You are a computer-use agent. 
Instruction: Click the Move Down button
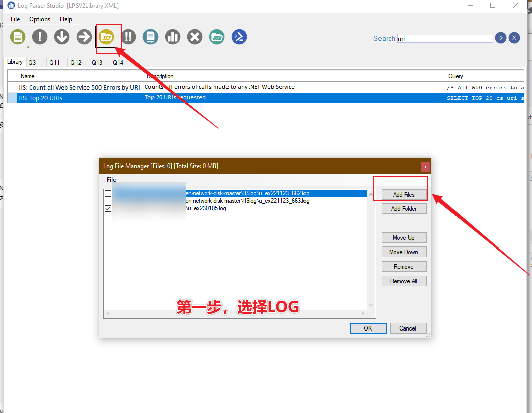coord(404,252)
